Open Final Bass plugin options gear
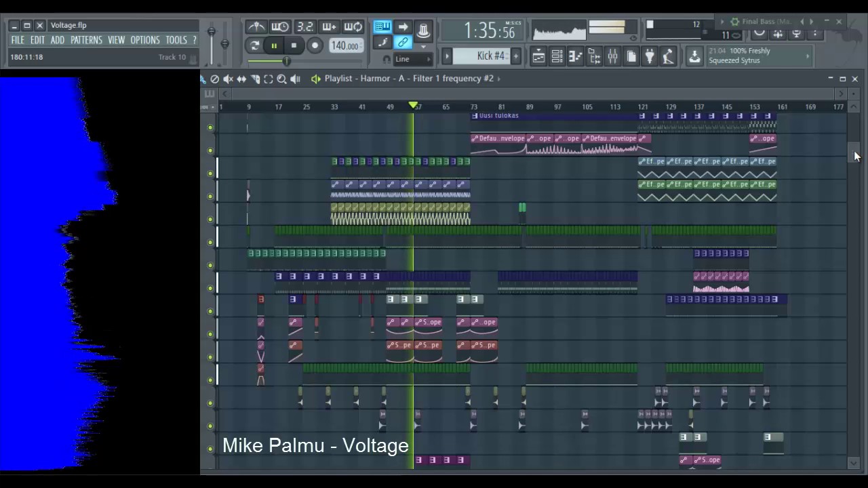The image size is (868, 488). [734, 22]
